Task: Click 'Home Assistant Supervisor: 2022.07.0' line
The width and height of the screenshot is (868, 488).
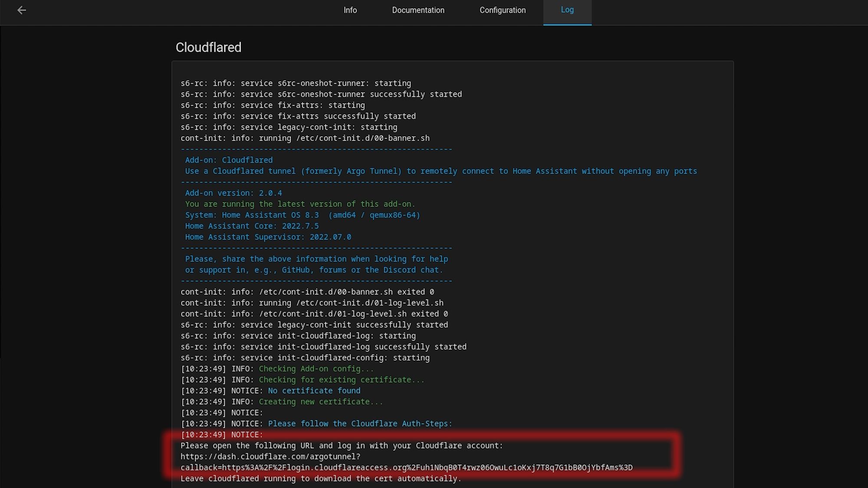Action: click(x=268, y=237)
